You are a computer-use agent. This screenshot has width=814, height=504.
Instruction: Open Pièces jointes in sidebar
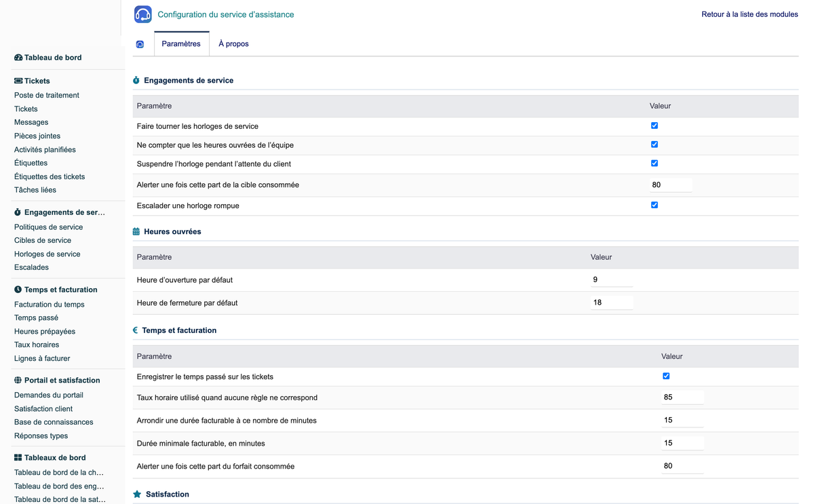(37, 136)
